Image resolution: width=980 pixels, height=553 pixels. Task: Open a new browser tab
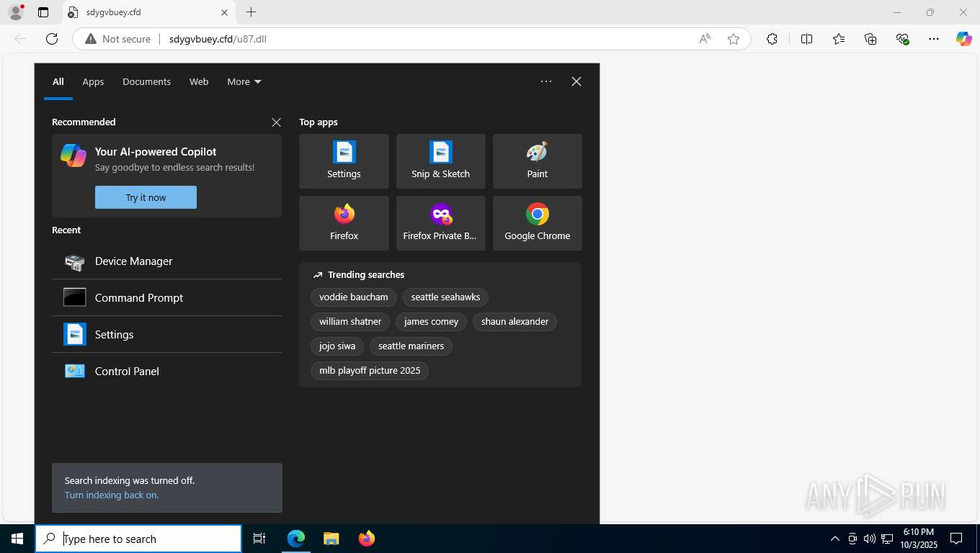click(x=251, y=12)
